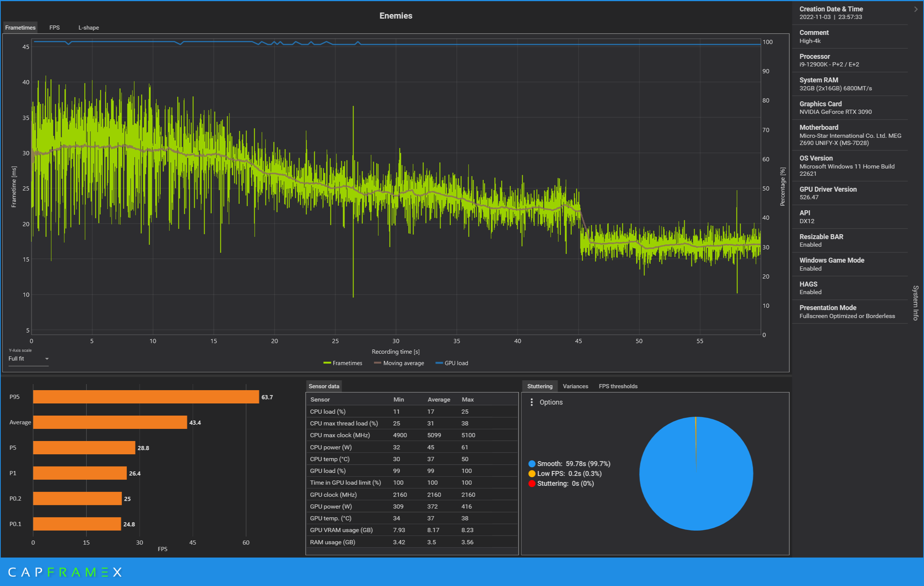
Task: Hide GPU load series via legend label
Action: pyautogui.click(x=456, y=363)
